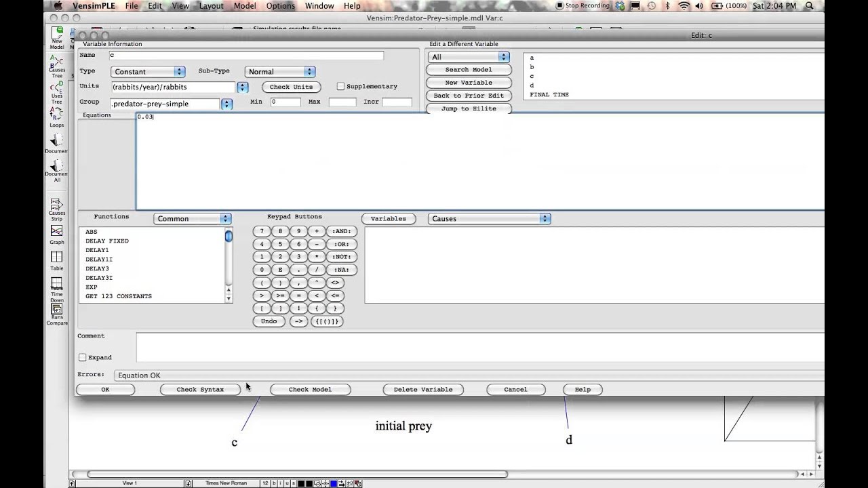Click the Time Machine menu bar icon
Viewport: 868px width, 488px height.
click(651, 6)
